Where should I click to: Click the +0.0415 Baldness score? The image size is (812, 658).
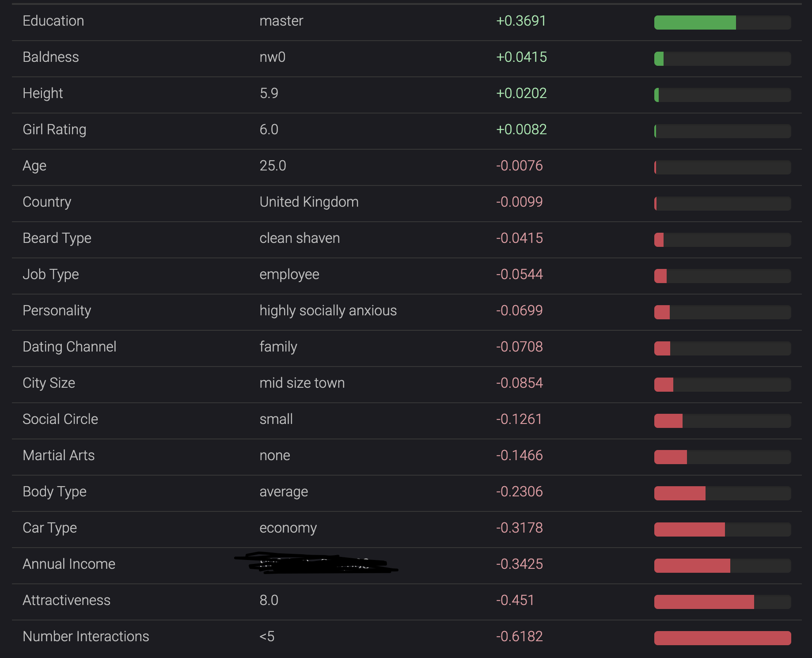pyautogui.click(x=521, y=57)
